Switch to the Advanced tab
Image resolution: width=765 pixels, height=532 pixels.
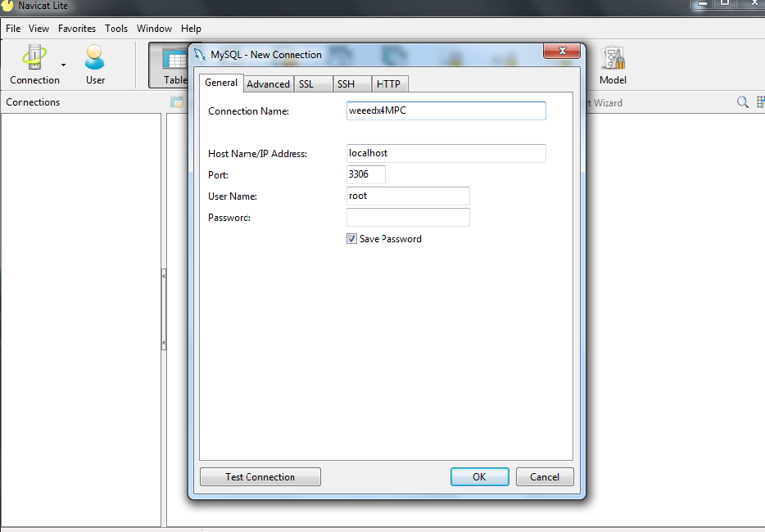coord(269,83)
